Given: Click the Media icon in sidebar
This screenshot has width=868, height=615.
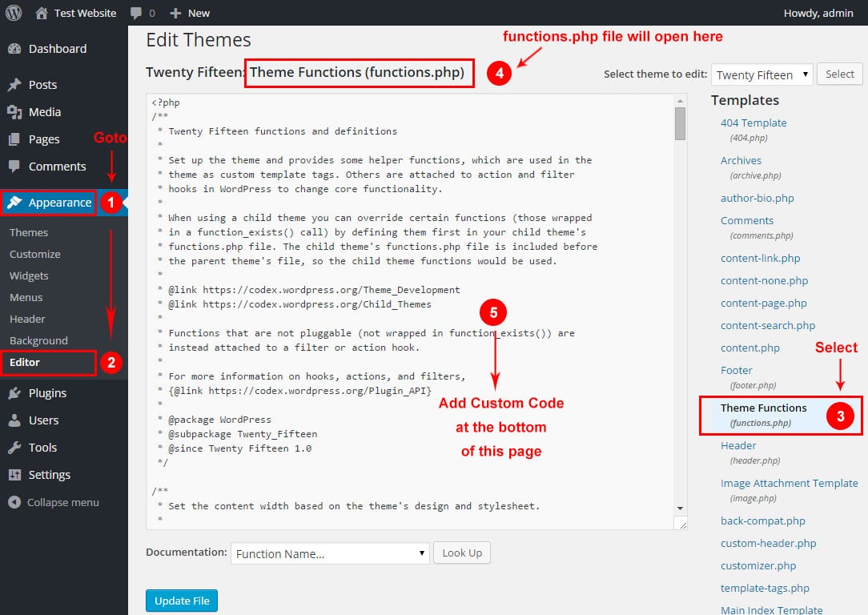Looking at the screenshot, I should click(14, 112).
